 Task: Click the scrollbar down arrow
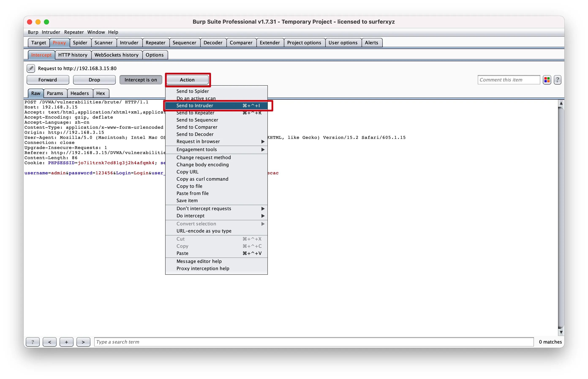561,332
